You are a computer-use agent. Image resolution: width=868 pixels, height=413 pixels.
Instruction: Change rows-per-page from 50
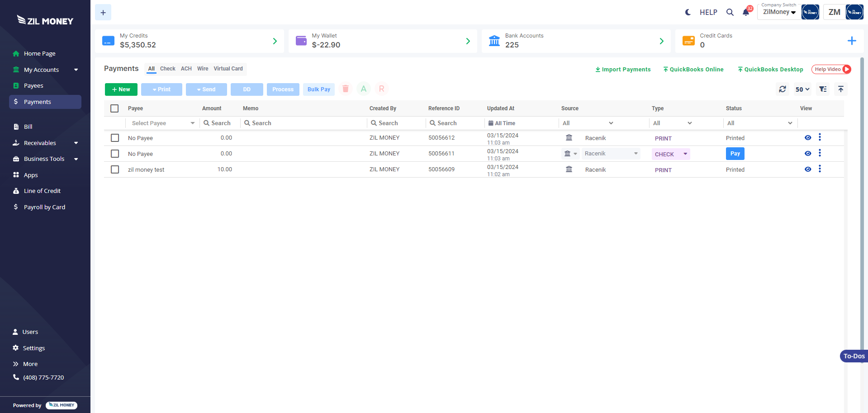[802, 89]
